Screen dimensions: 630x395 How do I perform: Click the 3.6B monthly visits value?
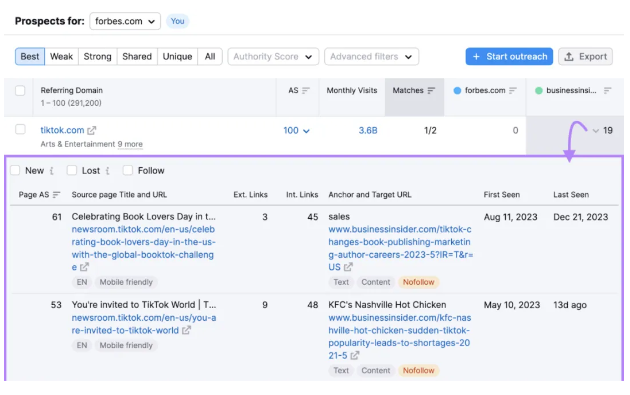pos(368,131)
